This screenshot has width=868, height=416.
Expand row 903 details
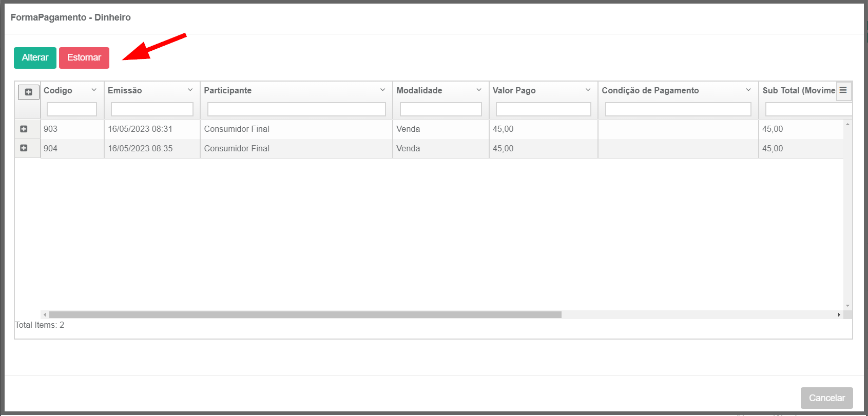pos(24,129)
